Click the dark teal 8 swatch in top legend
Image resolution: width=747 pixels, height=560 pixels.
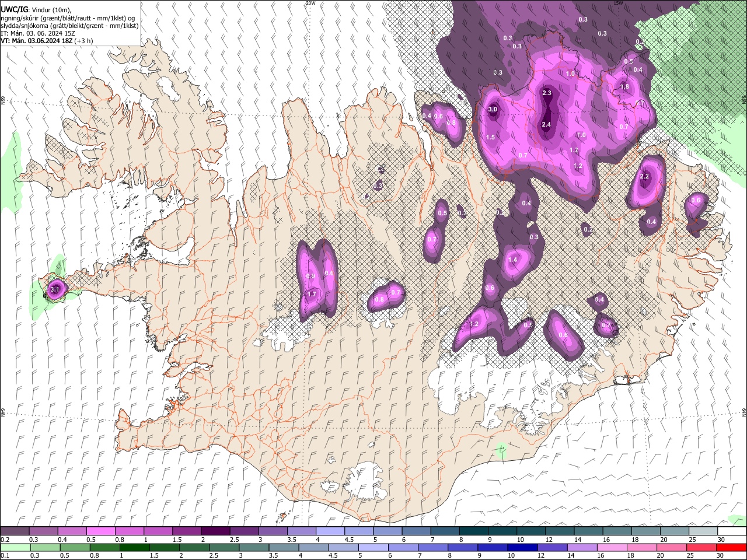point(474,531)
